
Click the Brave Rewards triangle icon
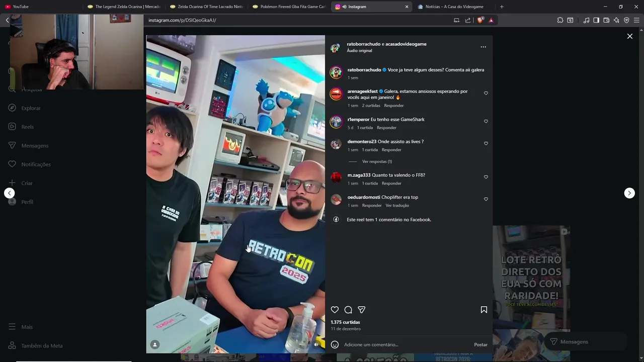click(x=491, y=20)
